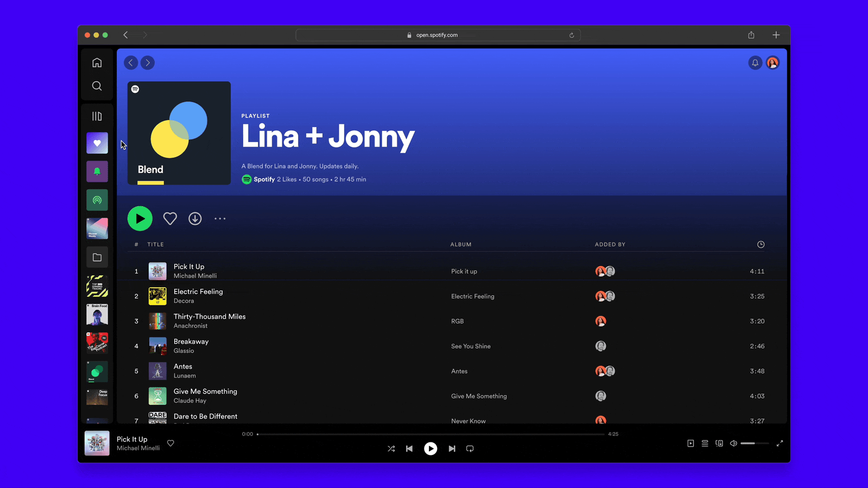Open the RGB album link

coord(458,321)
